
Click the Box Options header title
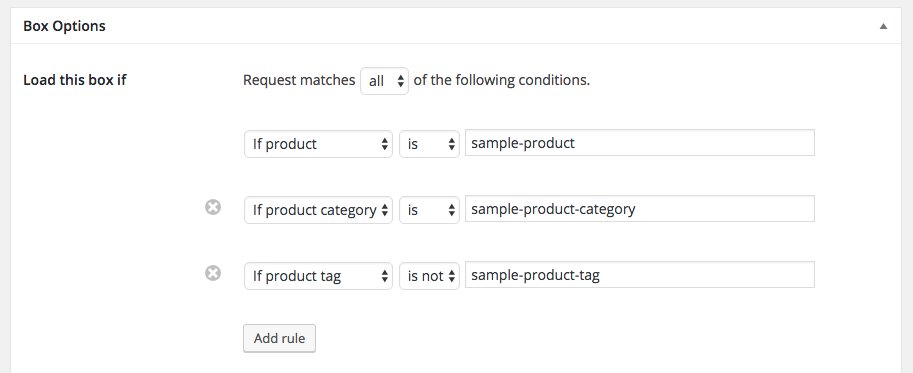[64, 26]
